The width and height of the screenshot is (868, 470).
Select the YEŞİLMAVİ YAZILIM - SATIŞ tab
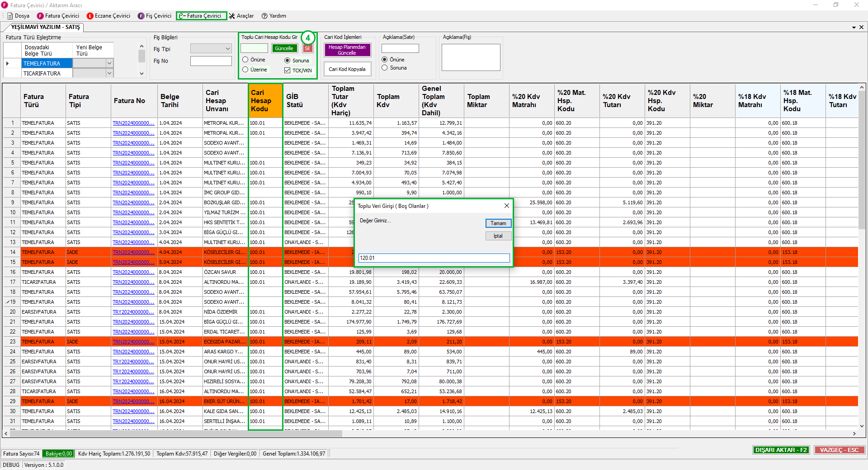pos(45,27)
